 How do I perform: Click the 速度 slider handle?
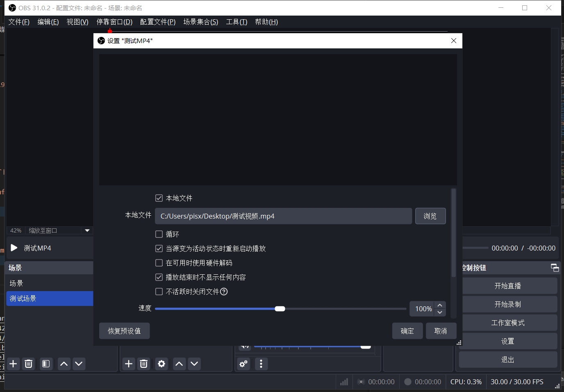[x=280, y=309]
